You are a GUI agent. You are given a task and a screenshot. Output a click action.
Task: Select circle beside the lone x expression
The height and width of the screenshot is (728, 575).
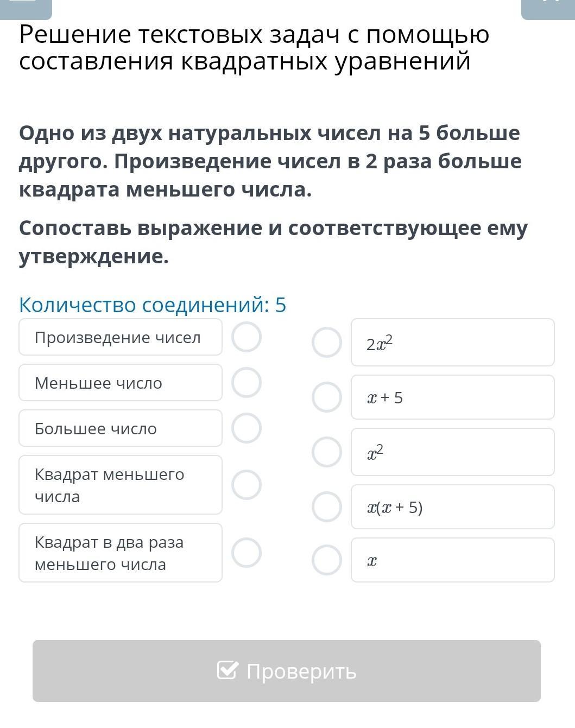coord(327,560)
